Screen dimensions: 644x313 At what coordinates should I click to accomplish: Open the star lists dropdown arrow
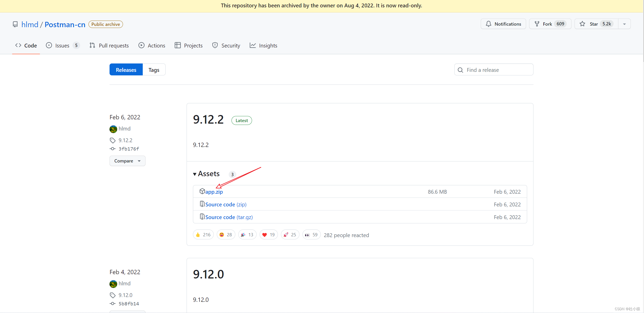tap(624, 24)
